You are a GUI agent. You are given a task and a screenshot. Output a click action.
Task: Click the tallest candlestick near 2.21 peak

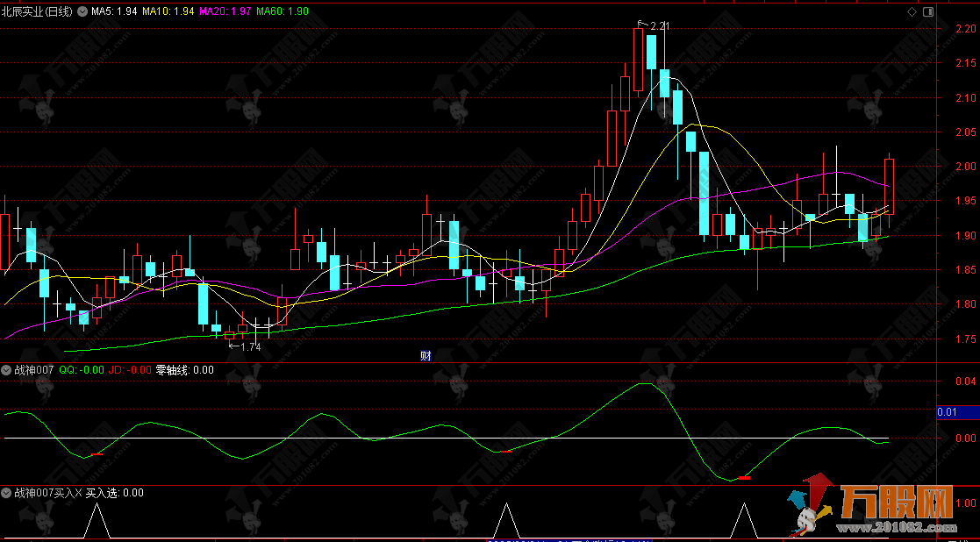638,59
